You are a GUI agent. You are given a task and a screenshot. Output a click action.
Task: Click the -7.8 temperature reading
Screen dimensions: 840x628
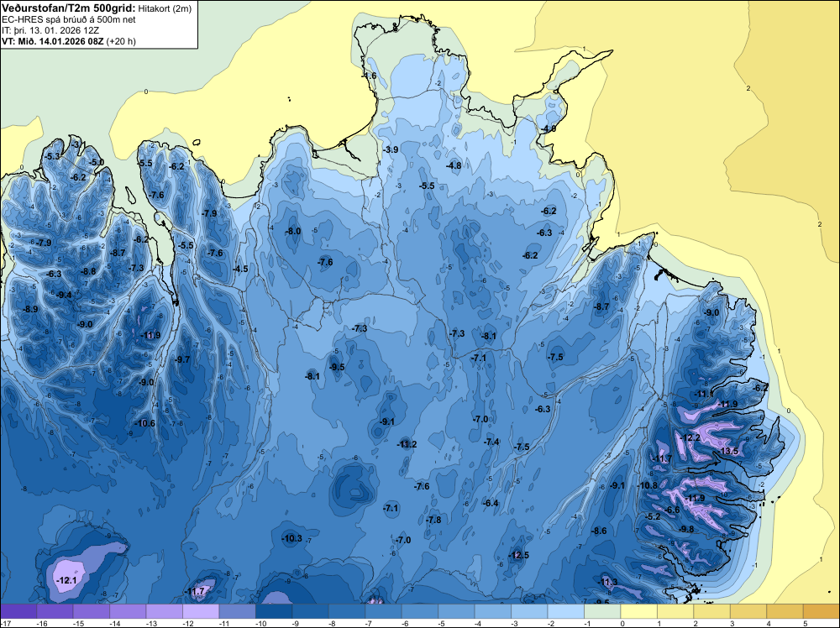pyautogui.click(x=433, y=520)
